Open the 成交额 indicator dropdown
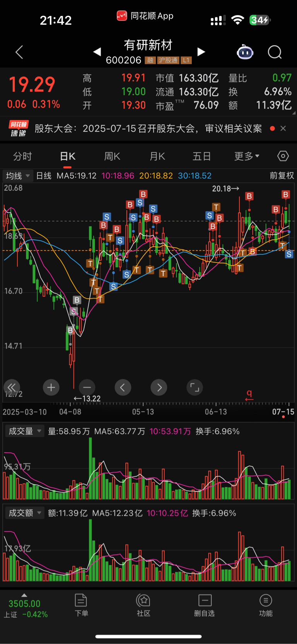 pos(24,513)
